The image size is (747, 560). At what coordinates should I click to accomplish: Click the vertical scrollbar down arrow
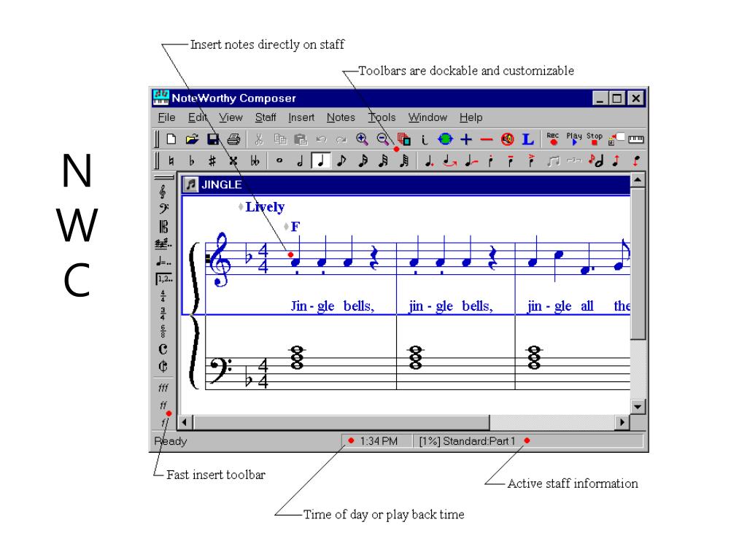coord(638,407)
